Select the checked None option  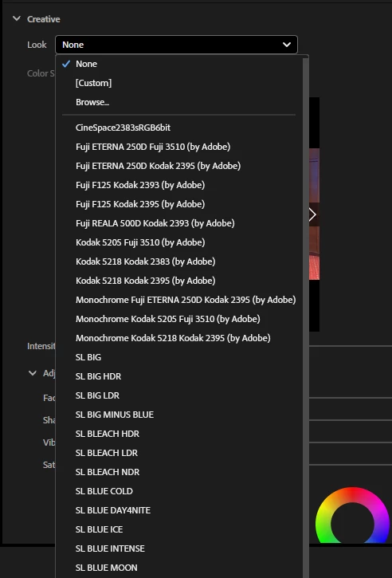point(179,64)
